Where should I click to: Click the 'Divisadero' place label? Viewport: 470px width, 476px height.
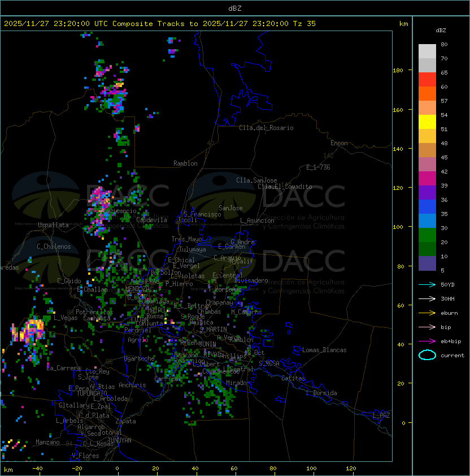(x=251, y=280)
